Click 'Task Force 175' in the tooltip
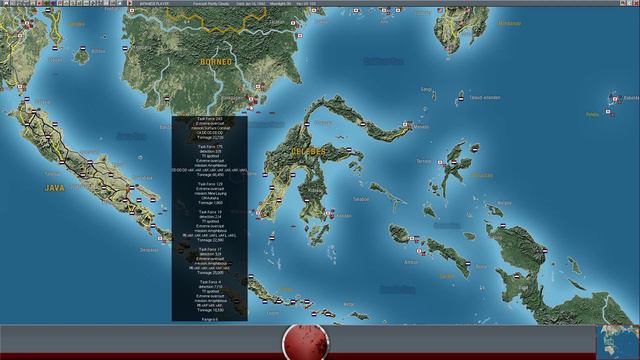 pos(210,147)
